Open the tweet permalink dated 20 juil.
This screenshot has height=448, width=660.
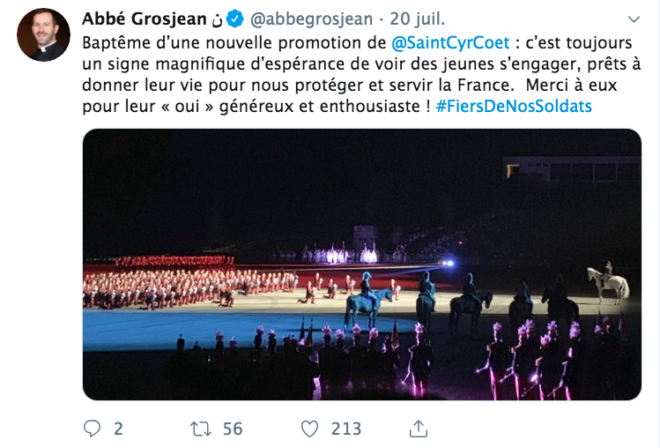pos(417,19)
